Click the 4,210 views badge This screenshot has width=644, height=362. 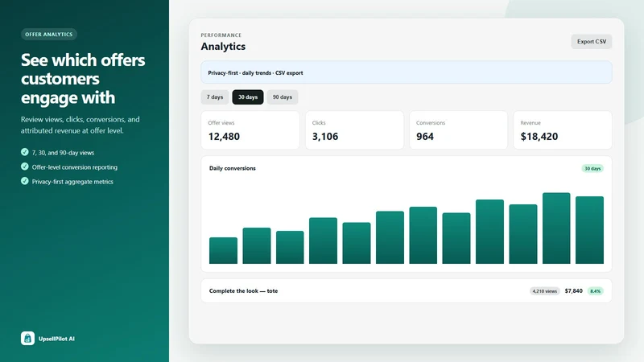pyautogui.click(x=545, y=291)
